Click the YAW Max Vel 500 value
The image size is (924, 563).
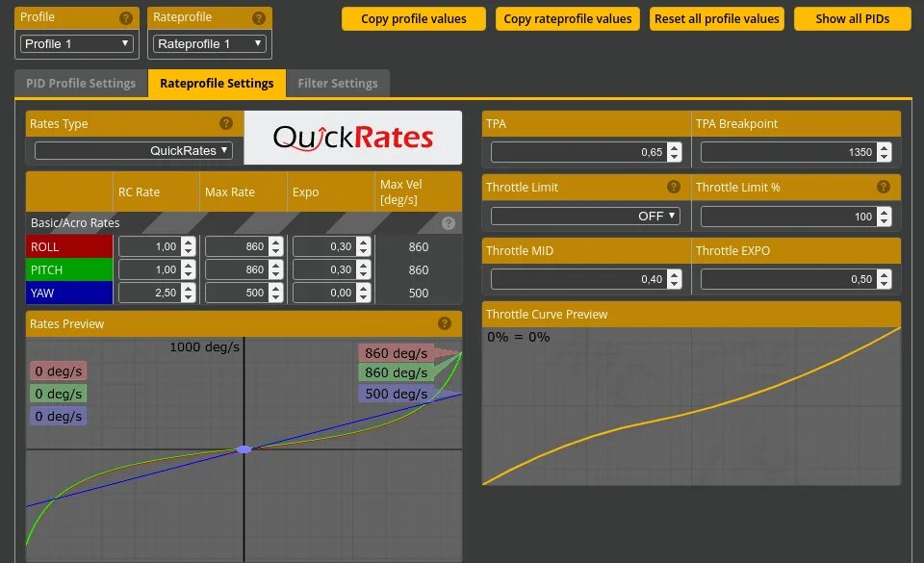(419, 293)
